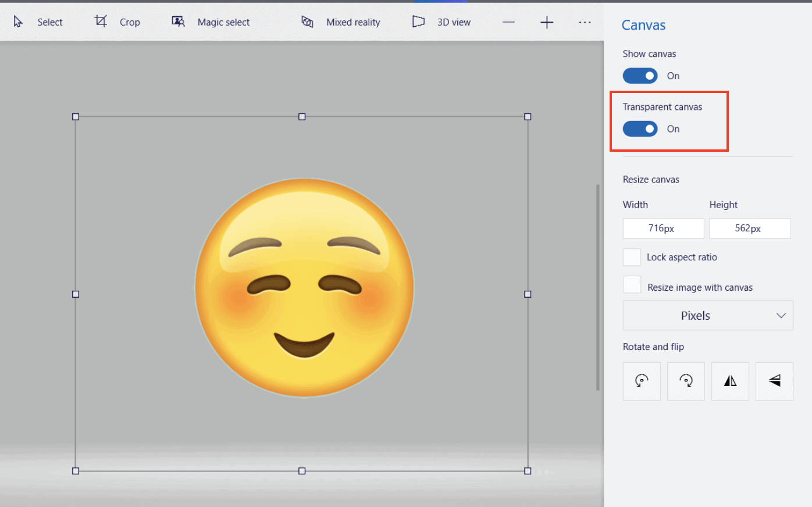Open the Pixels unit dropdown
The image size is (812, 507).
point(708,315)
